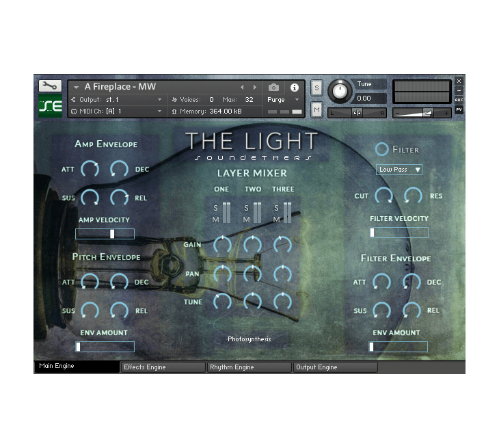Screen dimensions: 499x448
Task: Adjust the header volume slider
Action: (422, 113)
